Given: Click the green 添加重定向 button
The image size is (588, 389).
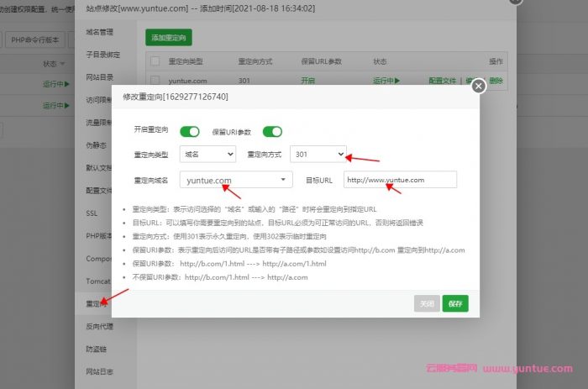Looking at the screenshot, I should coord(170,37).
